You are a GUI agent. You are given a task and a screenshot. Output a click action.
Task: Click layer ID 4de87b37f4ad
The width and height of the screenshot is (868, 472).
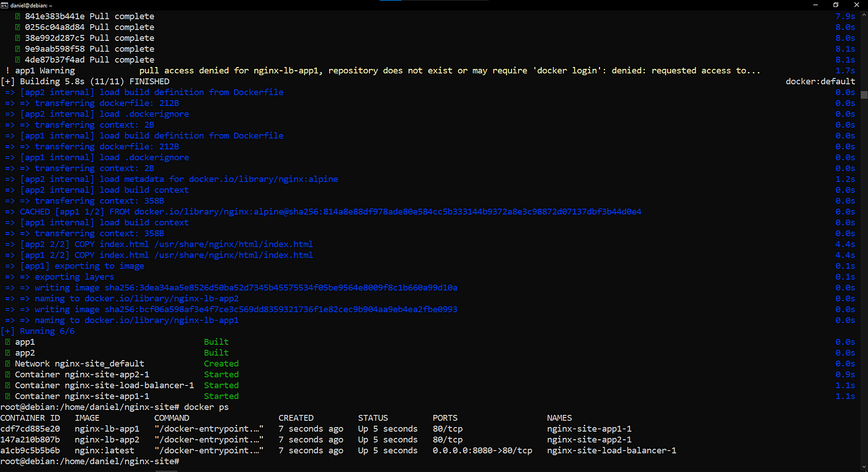(x=55, y=60)
